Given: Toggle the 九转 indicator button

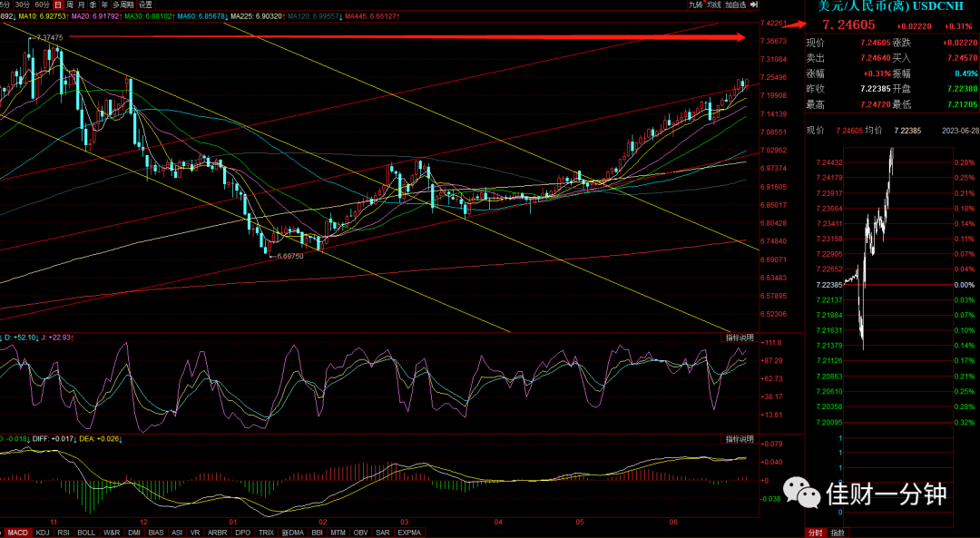Looking at the screenshot, I should 696,5.
